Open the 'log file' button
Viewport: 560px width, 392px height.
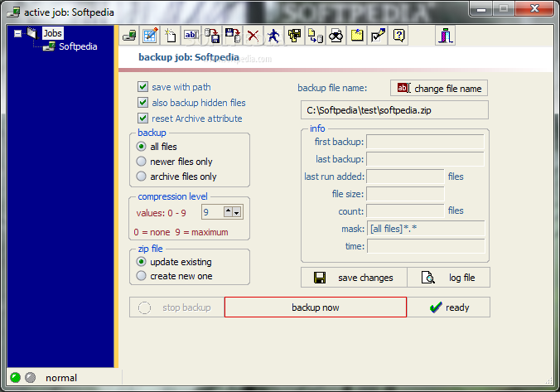448,278
